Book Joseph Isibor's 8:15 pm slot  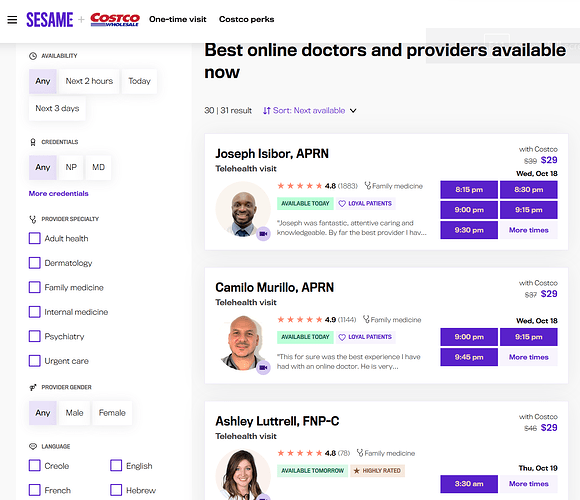(469, 190)
